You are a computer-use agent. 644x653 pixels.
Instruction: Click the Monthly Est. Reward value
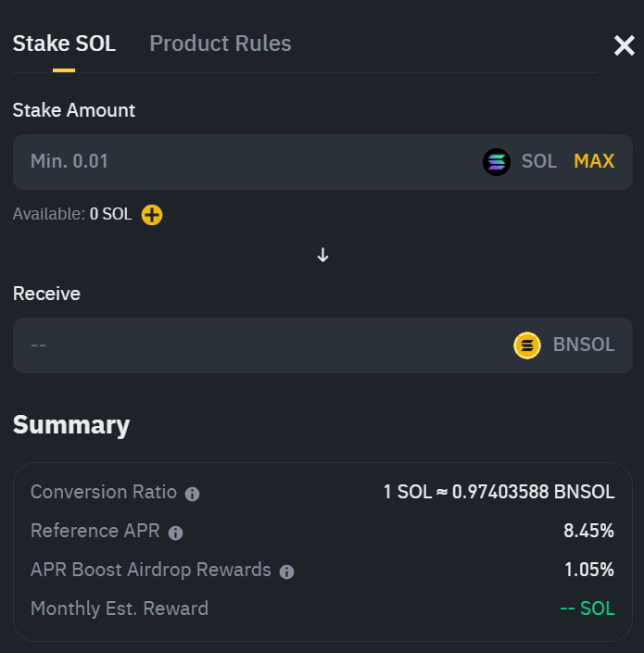(x=587, y=609)
